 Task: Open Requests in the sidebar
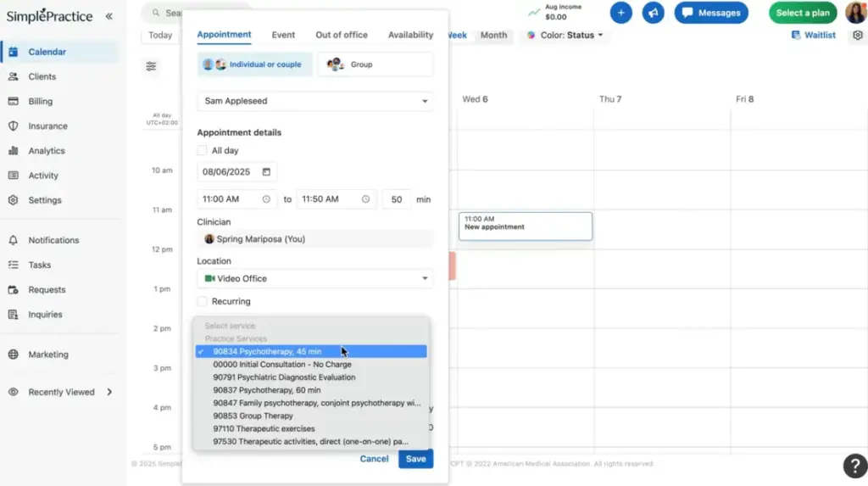(x=60, y=289)
